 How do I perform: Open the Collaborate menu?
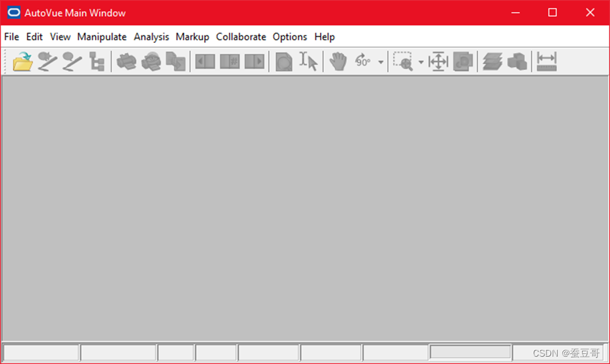coord(241,37)
